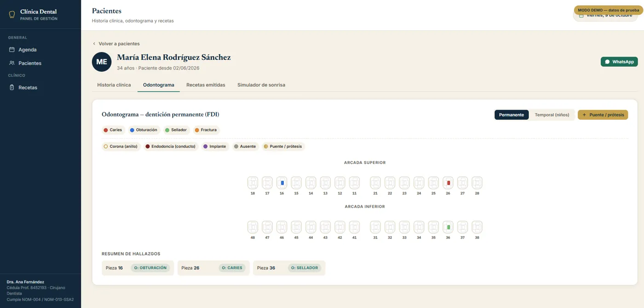This screenshot has height=308, width=644.
Task: Open the Simulador de sonrisa tab
Action: [x=261, y=85]
